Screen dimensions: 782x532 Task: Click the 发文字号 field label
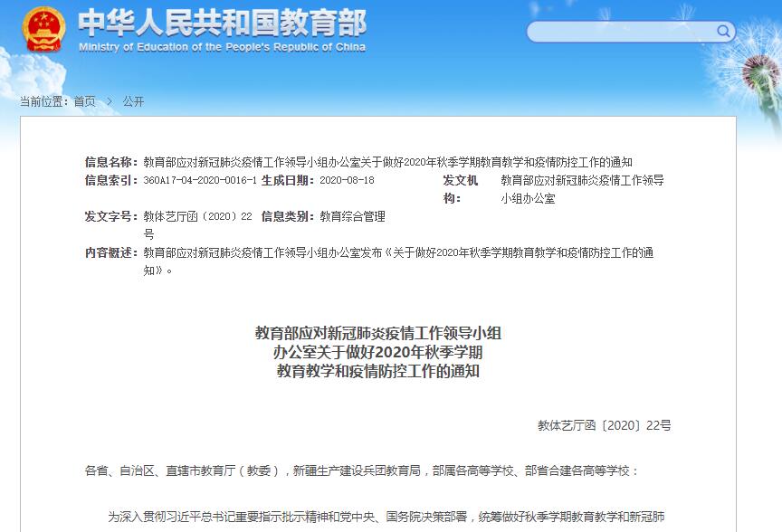[x=111, y=216]
